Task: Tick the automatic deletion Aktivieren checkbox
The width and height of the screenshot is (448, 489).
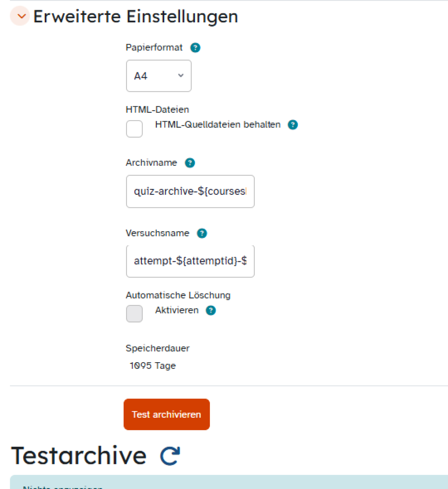Action: [134, 313]
